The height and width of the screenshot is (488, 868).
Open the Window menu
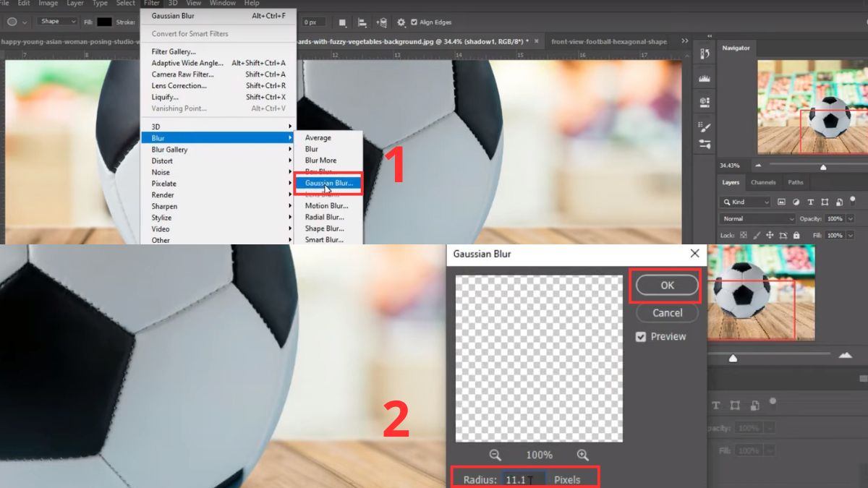[x=223, y=4]
